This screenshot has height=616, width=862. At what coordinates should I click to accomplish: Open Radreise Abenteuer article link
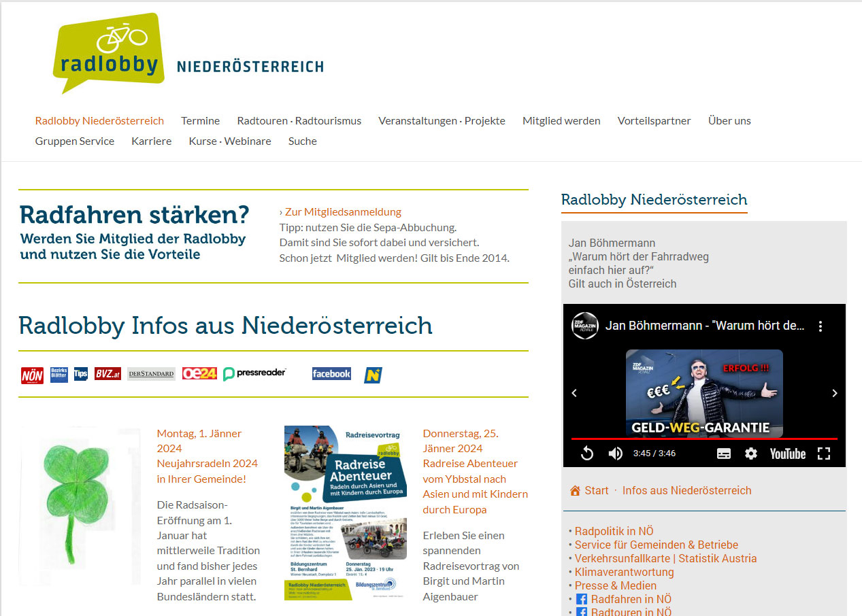pos(475,486)
